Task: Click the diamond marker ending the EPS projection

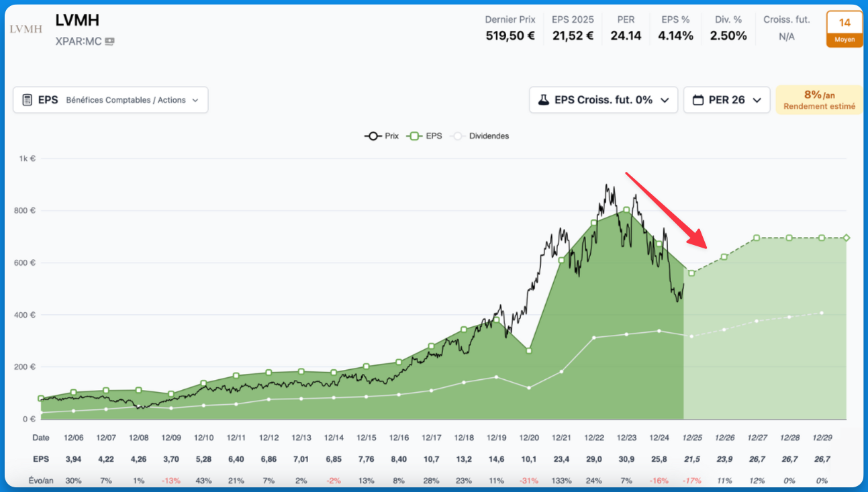Action: click(846, 238)
